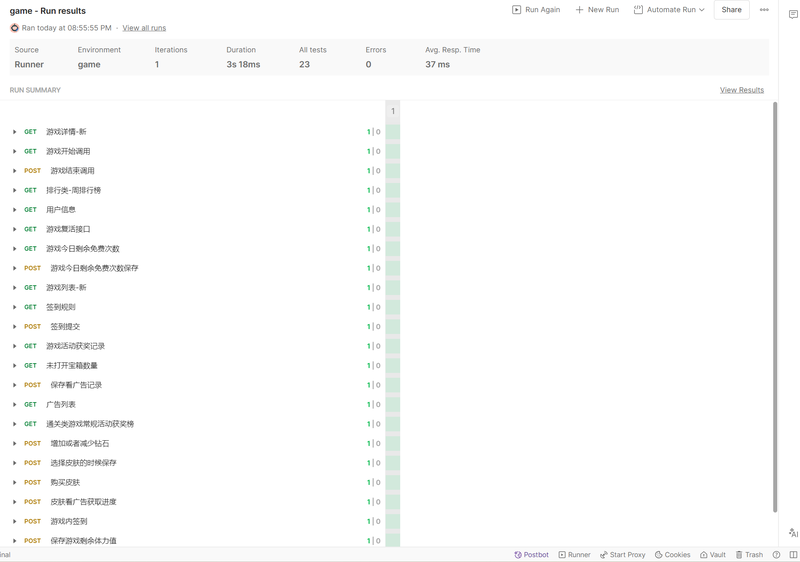Click the pass/fail count for 签到提交
Viewport: 800px width, 562px height.
click(x=373, y=326)
